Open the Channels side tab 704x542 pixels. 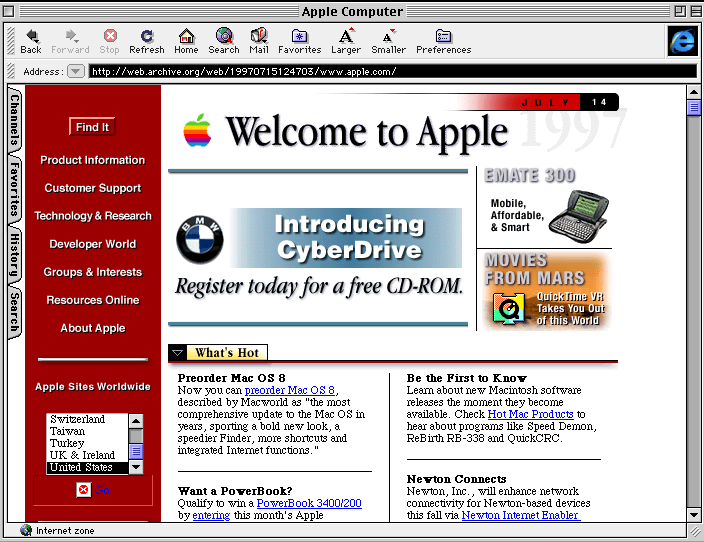tap(14, 120)
